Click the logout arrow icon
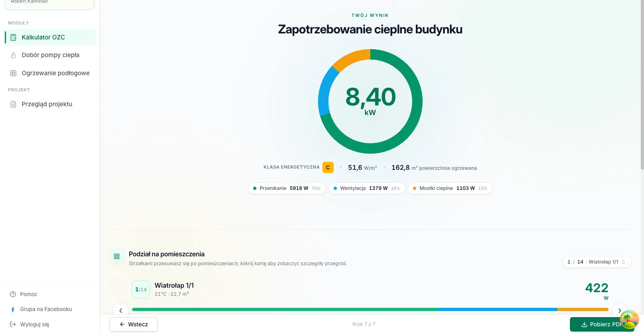 pos(13,324)
